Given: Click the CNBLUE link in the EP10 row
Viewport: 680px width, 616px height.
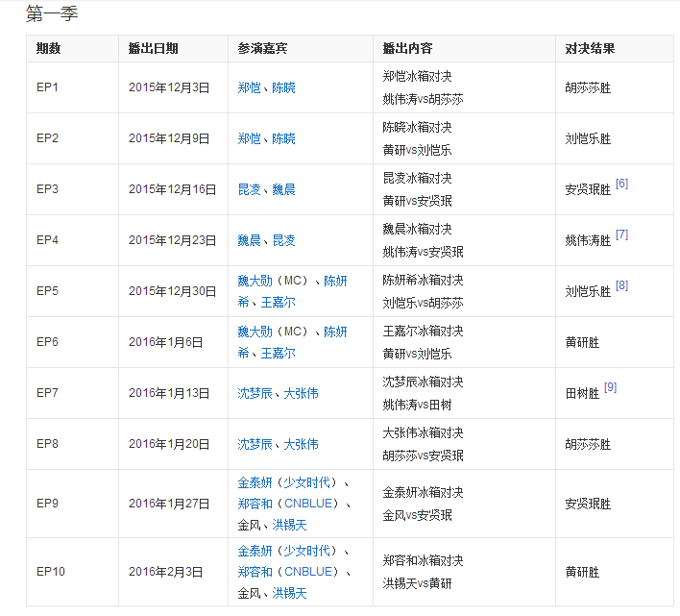Looking at the screenshot, I should 308,572.
